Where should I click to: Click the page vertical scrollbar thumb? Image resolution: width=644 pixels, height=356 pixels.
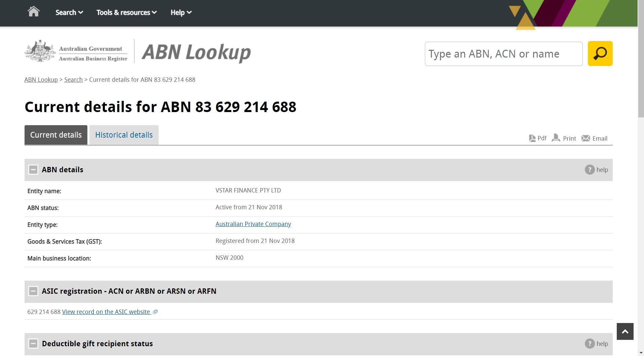click(x=641, y=59)
